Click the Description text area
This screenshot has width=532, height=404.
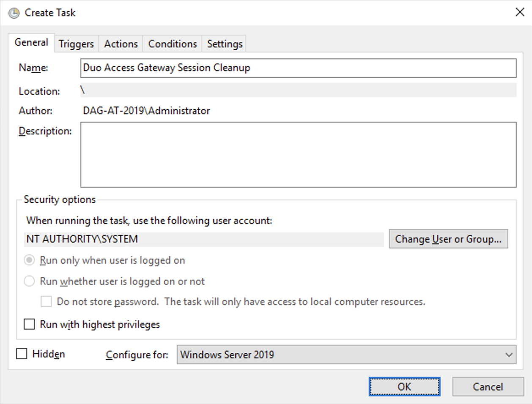coord(298,154)
